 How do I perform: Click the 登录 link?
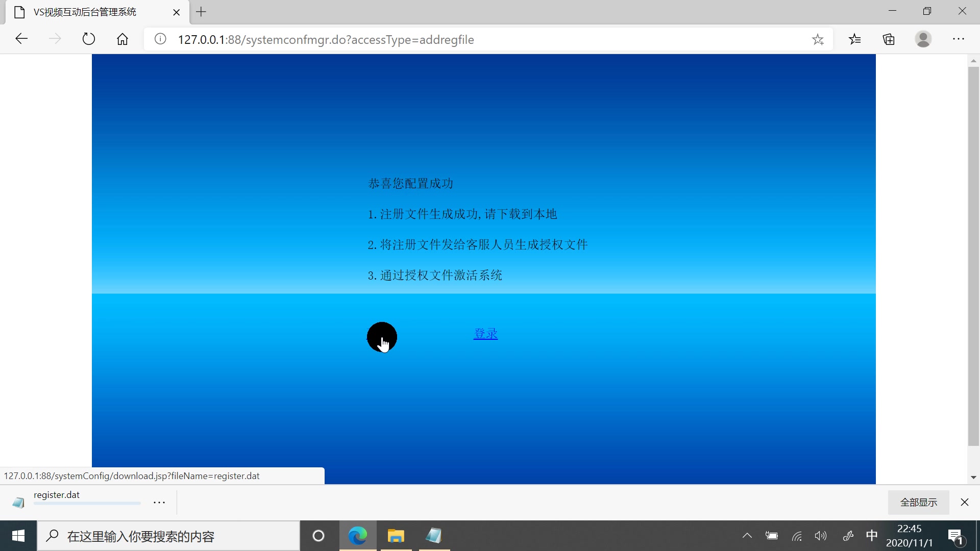pyautogui.click(x=485, y=334)
